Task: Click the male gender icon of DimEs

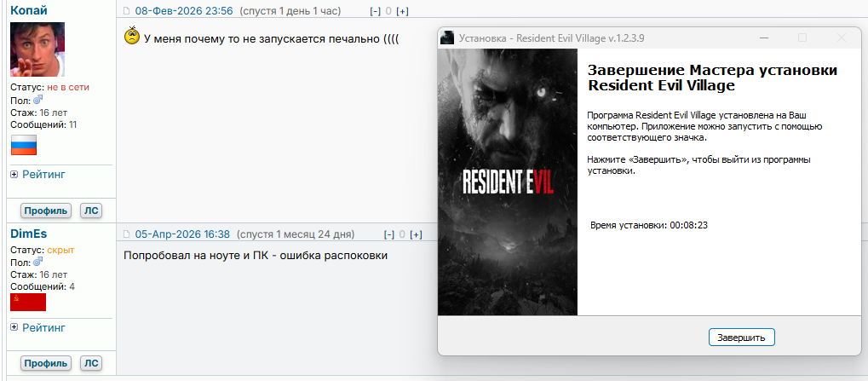Action: (38, 261)
